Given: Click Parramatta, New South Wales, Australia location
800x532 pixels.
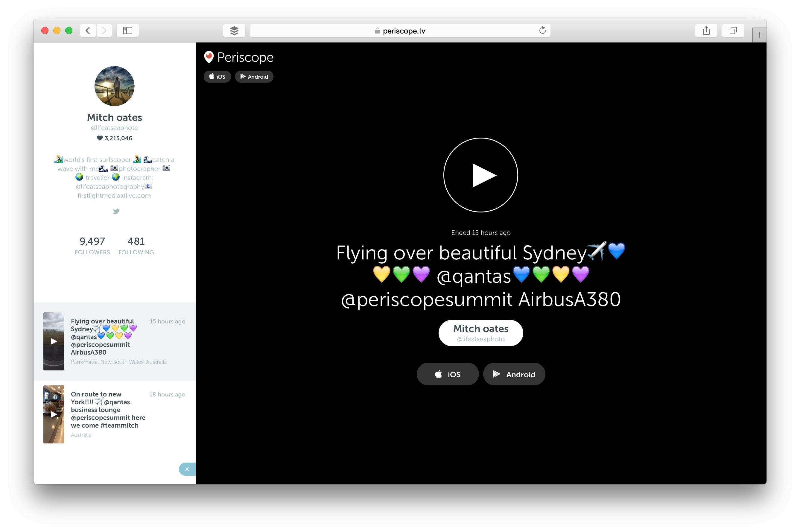Looking at the screenshot, I should pos(119,362).
